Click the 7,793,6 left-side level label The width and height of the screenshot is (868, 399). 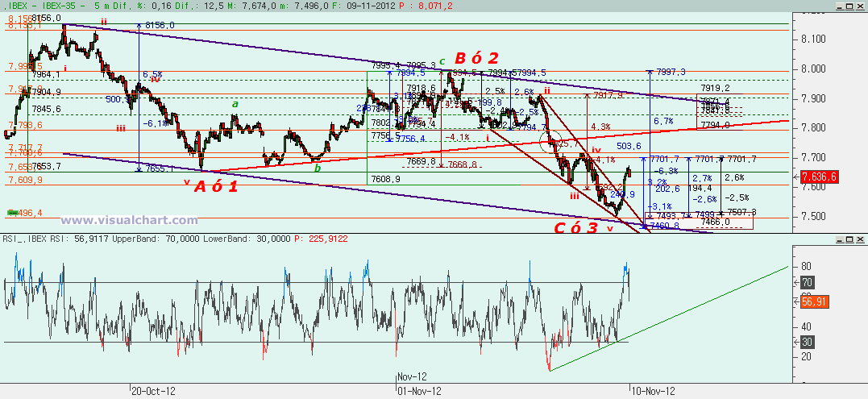click(x=26, y=126)
